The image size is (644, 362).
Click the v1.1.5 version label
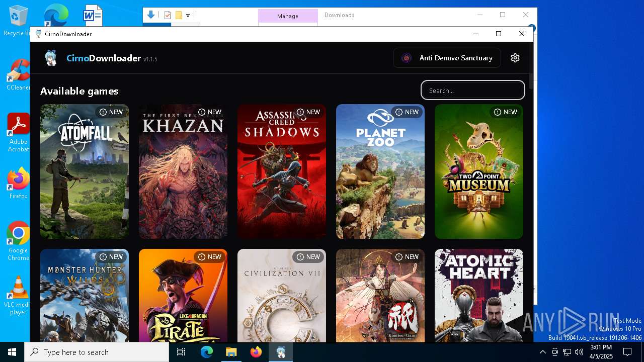point(150,59)
